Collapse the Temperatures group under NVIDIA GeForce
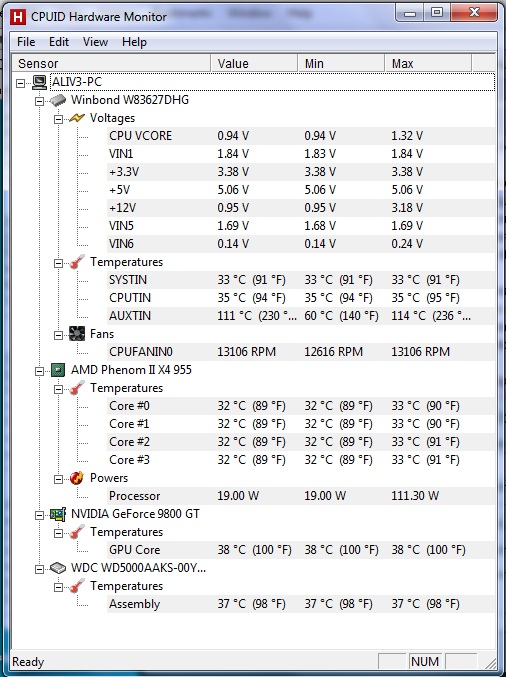 coord(58,533)
